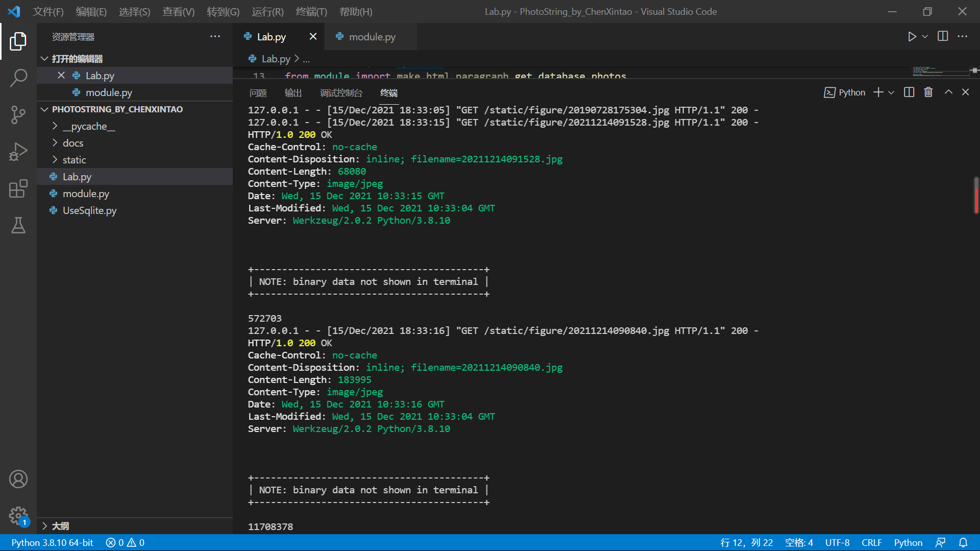The width and height of the screenshot is (980, 551).
Task: Open the Source Control view
Action: tap(18, 115)
